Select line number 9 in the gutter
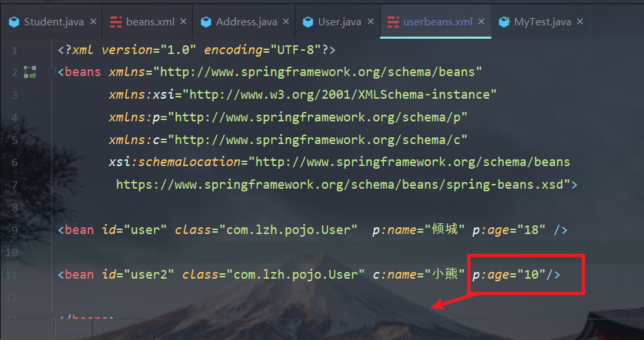This screenshot has width=644, height=340. click(15, 230)
